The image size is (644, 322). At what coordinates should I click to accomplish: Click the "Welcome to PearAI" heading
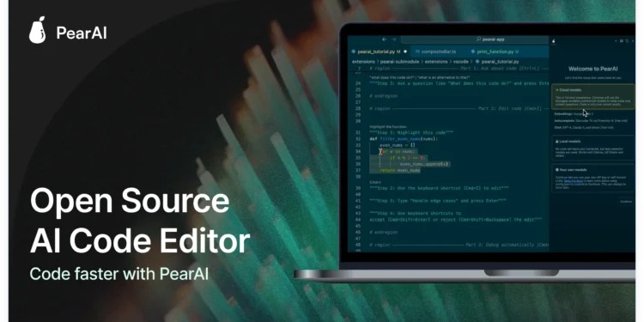592,69
